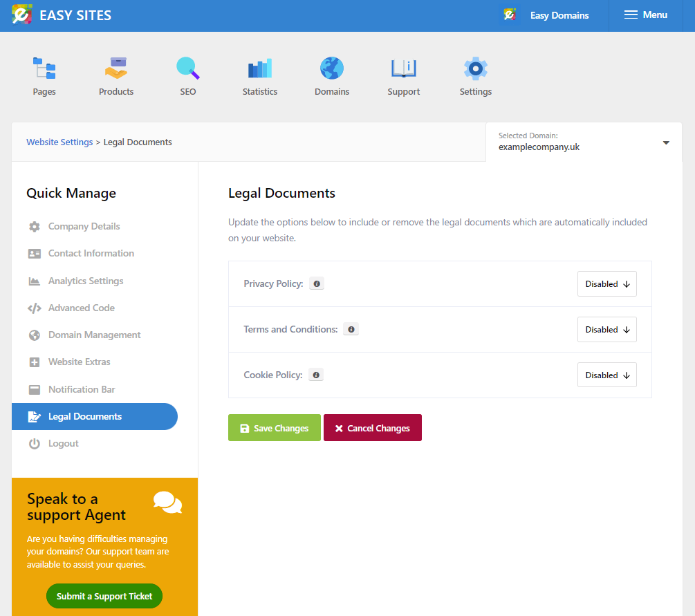Open the Cookie Policy Disabled dropdown
Viewport: 695px width, 616px height.
coord(606,375)
